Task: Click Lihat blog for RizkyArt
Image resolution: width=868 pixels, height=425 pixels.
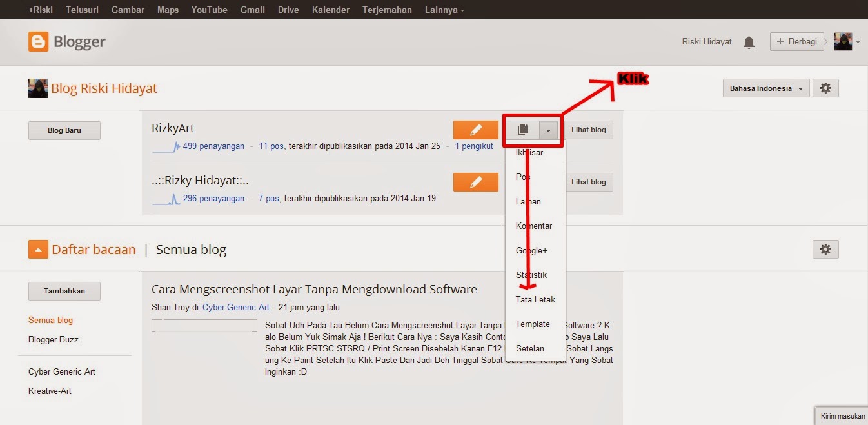Action: 589,130
